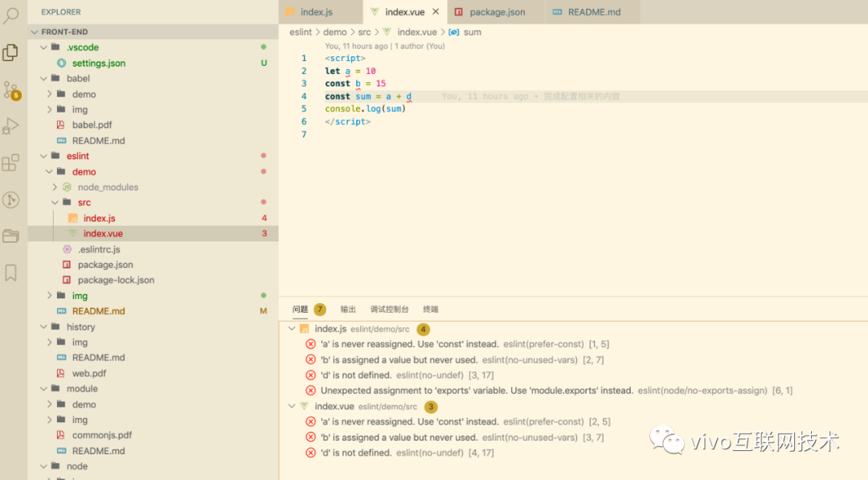Open the project manager folder icon

click(10, 236)
